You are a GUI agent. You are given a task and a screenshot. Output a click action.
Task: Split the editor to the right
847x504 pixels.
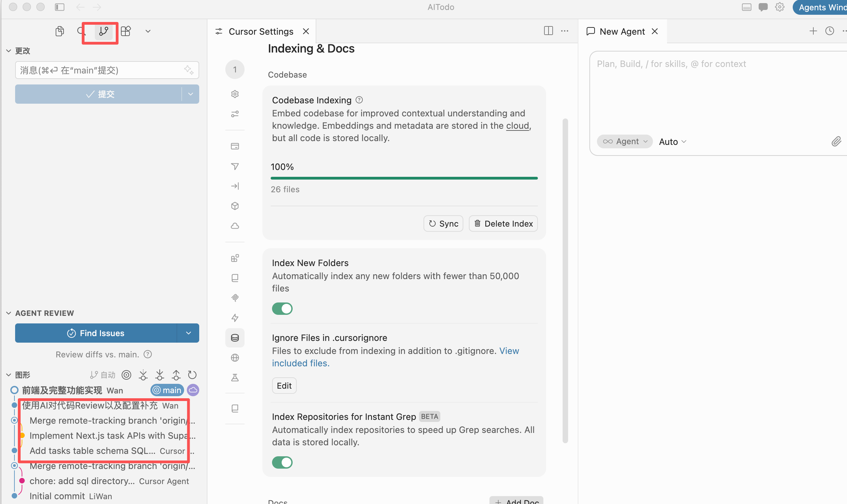pyautogui.click(x=549, y=31)
